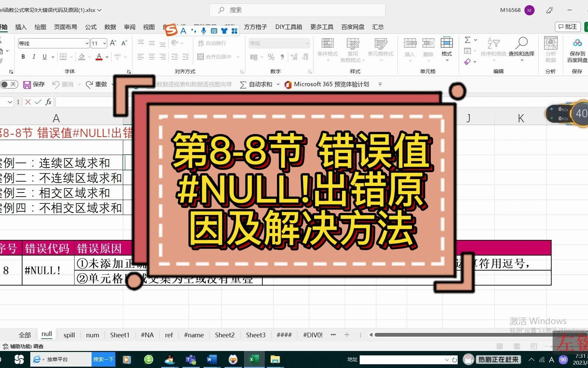Click the red font color A
Viewport: 588px width, 368px height.
tap(99, 57)
